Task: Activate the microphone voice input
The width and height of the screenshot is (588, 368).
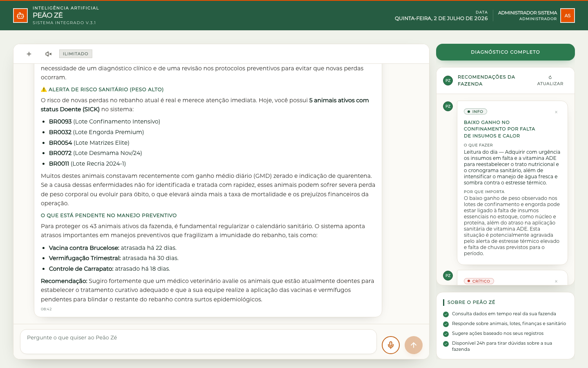Action: 391,345
